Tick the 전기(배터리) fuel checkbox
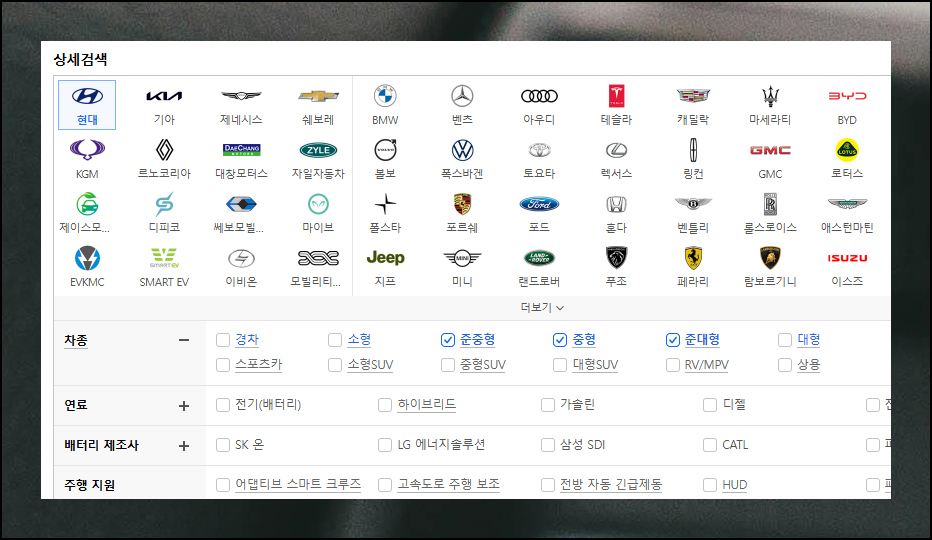The image size is (932, 540). [223, 405]
